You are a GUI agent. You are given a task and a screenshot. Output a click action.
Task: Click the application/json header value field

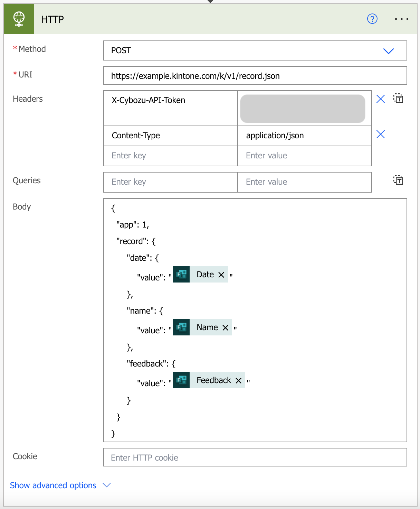305,136
